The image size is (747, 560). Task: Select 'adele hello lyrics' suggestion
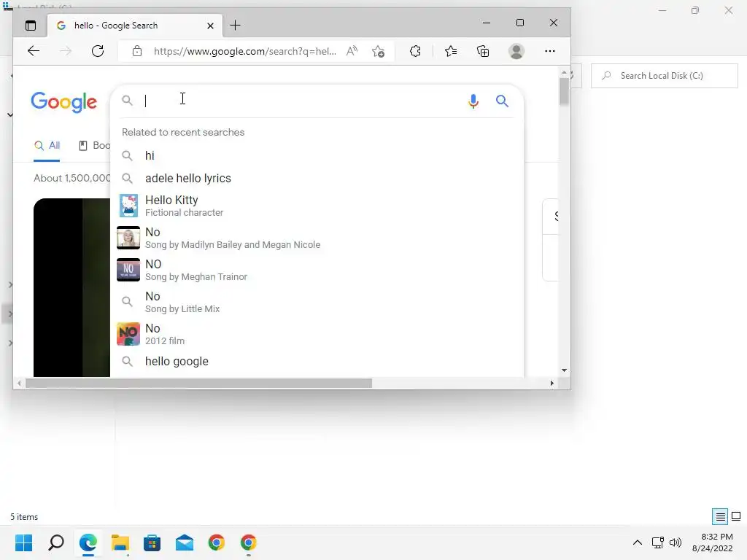click(x=317, y=178)
